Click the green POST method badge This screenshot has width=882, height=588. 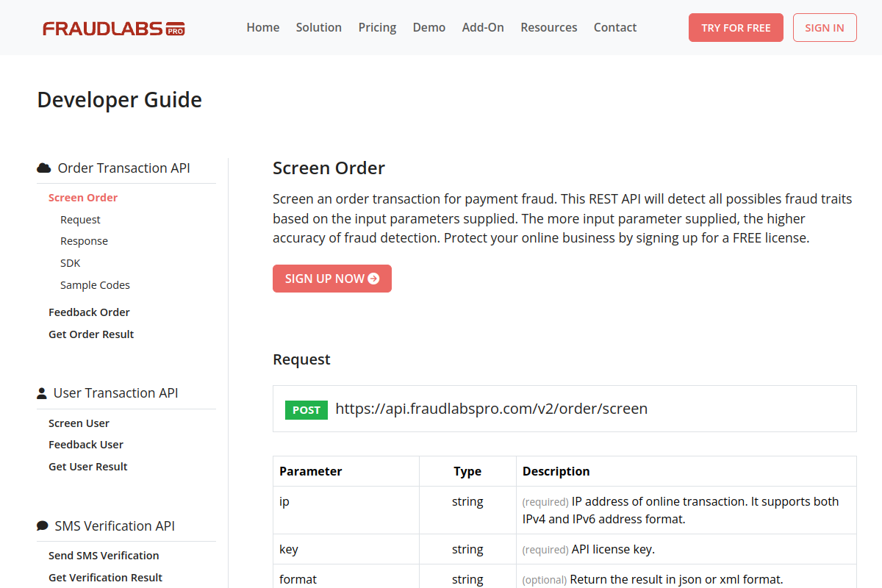306,410
